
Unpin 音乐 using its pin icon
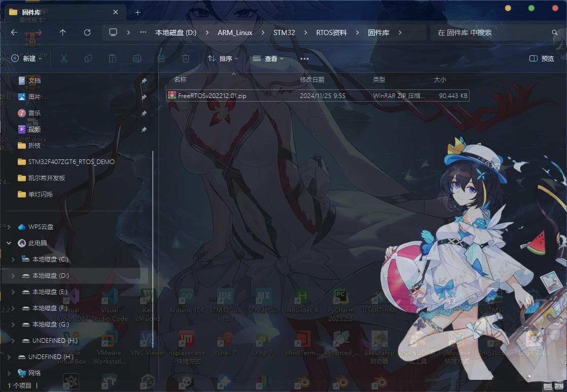[x=144, y=113]
